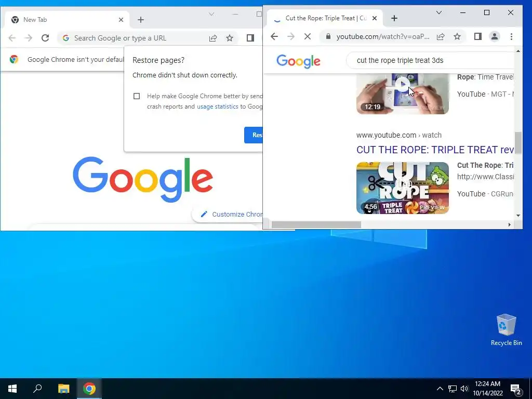Open File Explorer from taskbar
The height and width of the screenshot is (399, 532).
pos(63,389)
